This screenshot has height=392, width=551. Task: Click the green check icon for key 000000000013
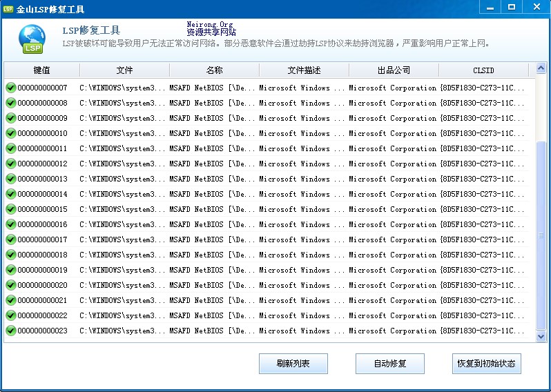(x=11, y=179)
